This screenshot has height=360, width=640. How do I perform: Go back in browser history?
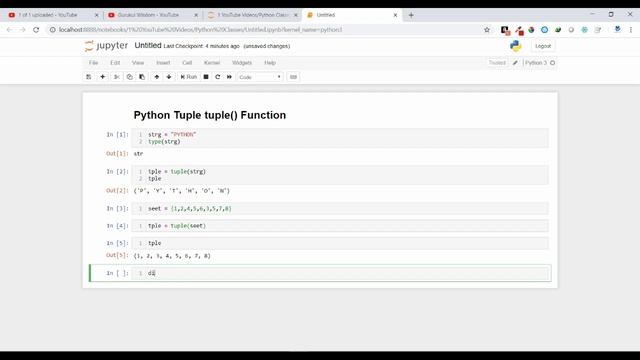point(9,30)
